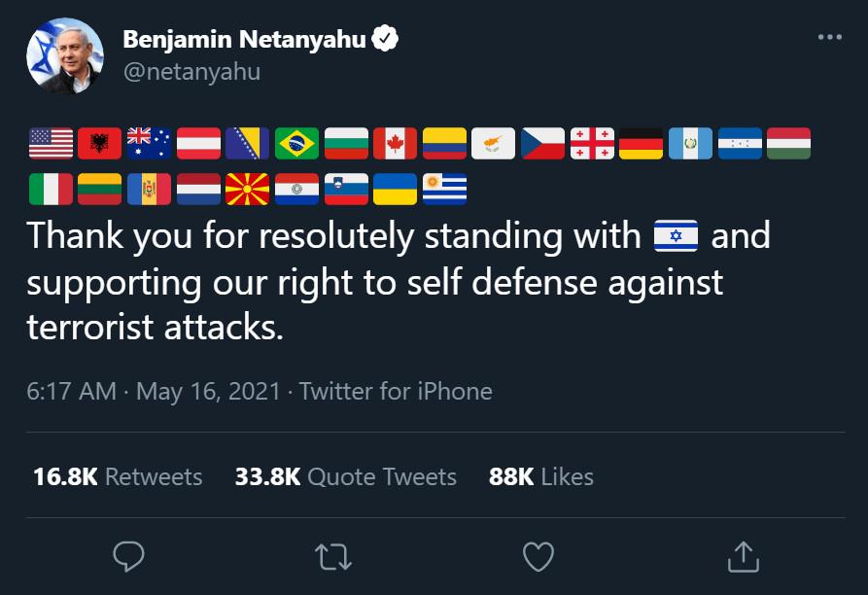
Task: Click the United States flag emoji
Action: click(52, 143)
